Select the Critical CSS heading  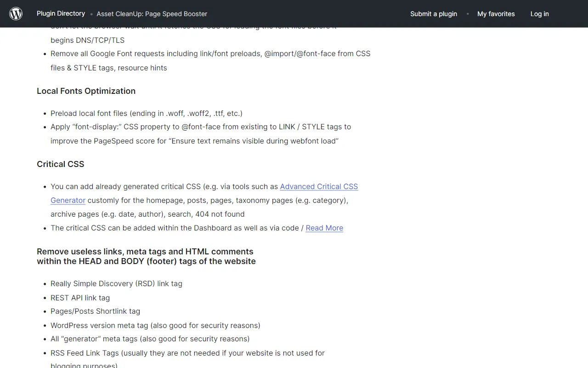coord(60,164)
